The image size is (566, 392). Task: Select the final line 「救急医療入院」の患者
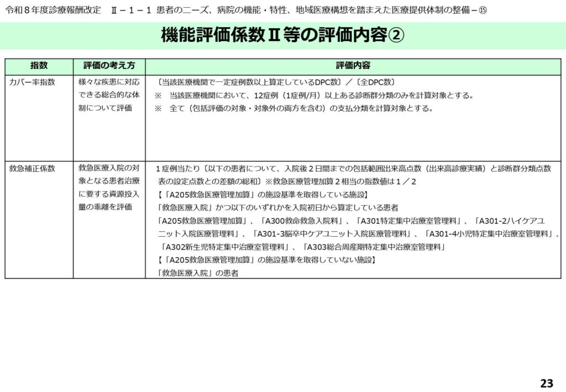pos(197,273)
